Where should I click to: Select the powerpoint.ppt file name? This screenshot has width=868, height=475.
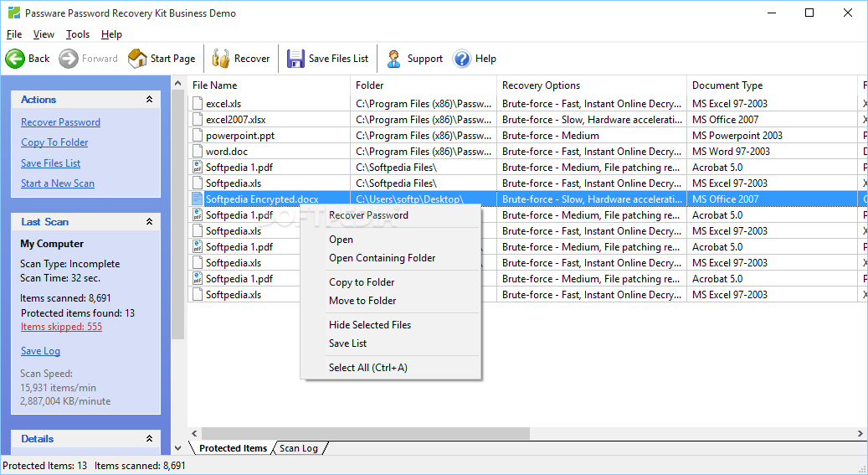tap(240, 136)
